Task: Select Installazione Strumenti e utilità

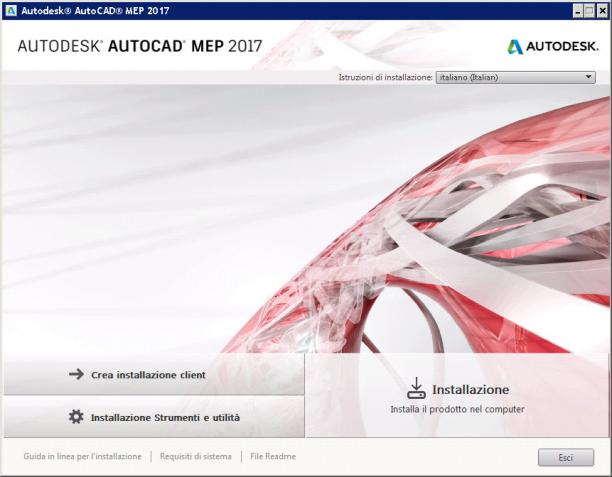Action: click(154, 417)
